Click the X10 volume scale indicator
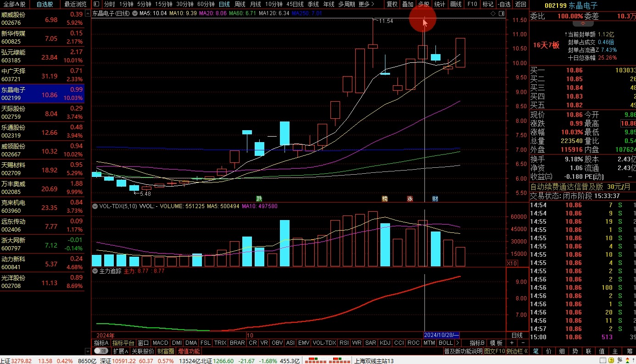The width and height of the screenshot is (636, 364). (x=512, y=263)
